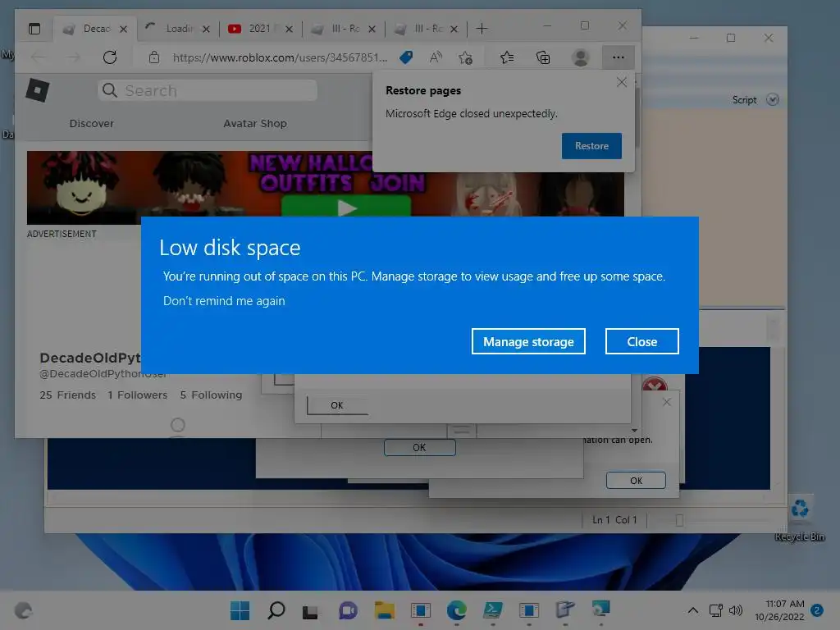Screen dimensions: 840x630
Task: Open the Windows Start menu
Action: 240,610
